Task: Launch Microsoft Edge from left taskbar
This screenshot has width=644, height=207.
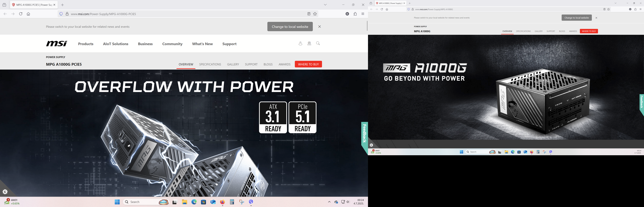Action: tap(194, 202)
